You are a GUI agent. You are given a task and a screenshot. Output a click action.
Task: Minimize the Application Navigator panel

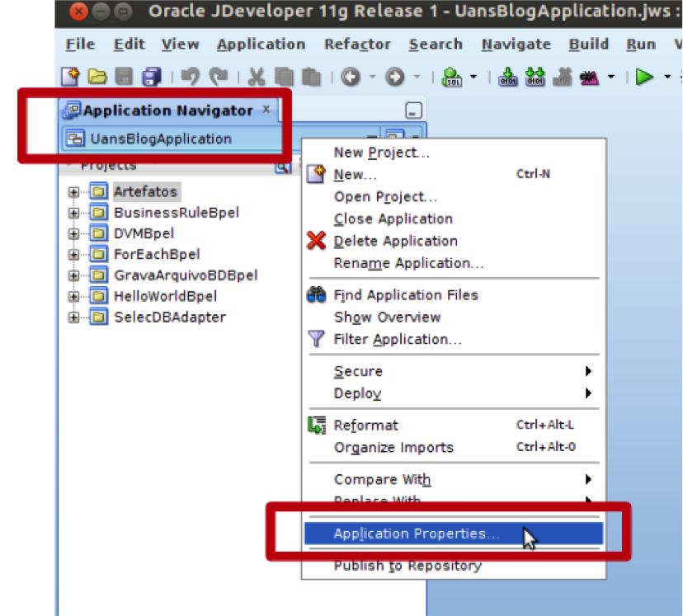point(413,111)
